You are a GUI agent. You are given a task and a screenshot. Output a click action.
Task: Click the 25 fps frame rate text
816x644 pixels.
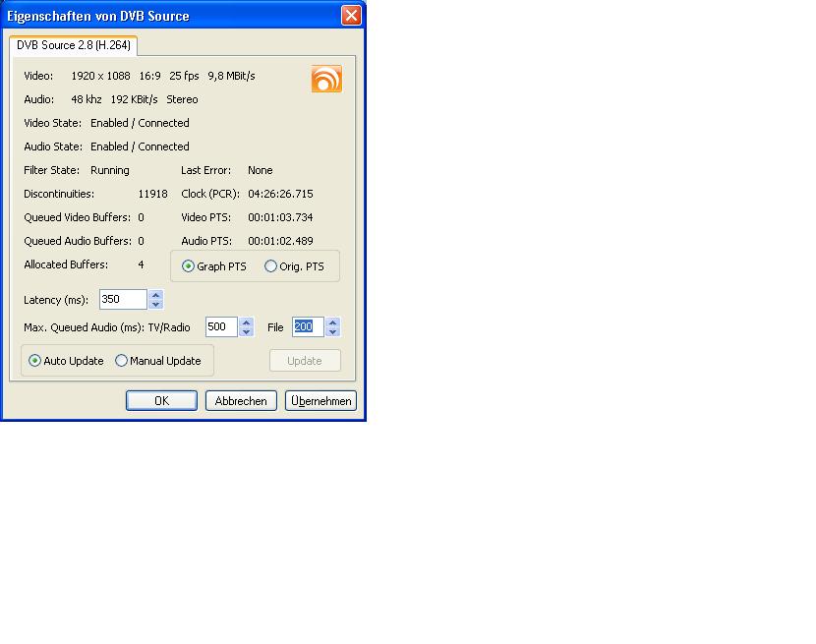184,76
